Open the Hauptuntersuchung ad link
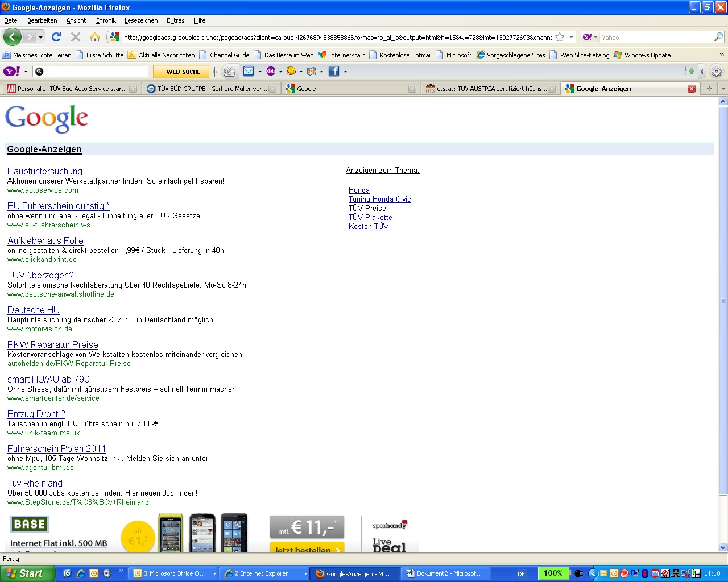Viewport: 728px width, 582px height. point(45,172)
